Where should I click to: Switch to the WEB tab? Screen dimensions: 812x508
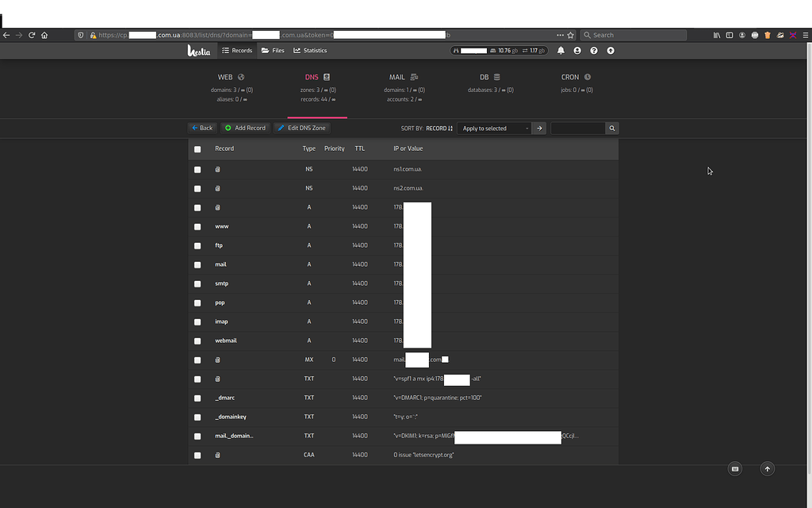point(232,87)
